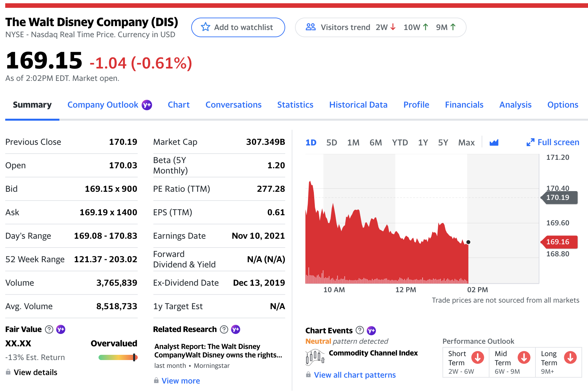Screen dimensions: 588x392
Task: Click the Fair Value gradient bar
Action: coord(118,357)
